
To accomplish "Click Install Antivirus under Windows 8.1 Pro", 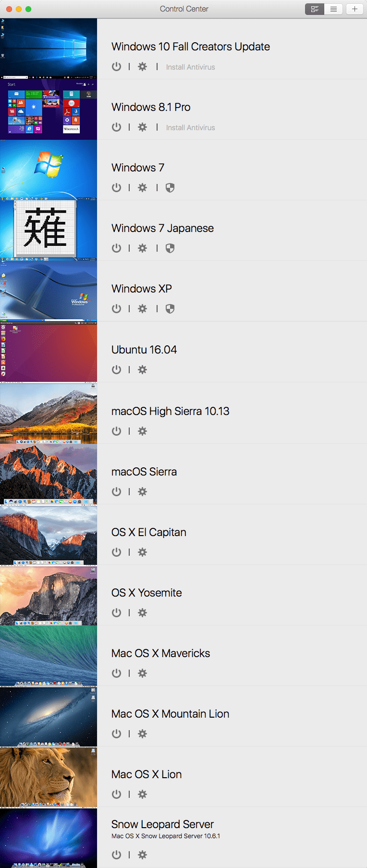I will (x=190, y=128).
